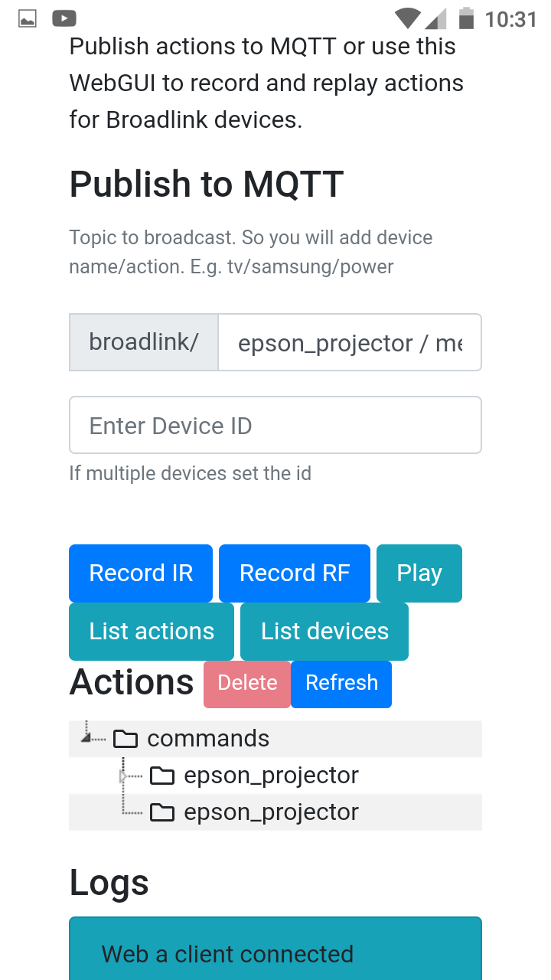Tap the cellular signal icon
Image resolution: width=551 pixels, height=980 pixels.
[x=436, y=18]
